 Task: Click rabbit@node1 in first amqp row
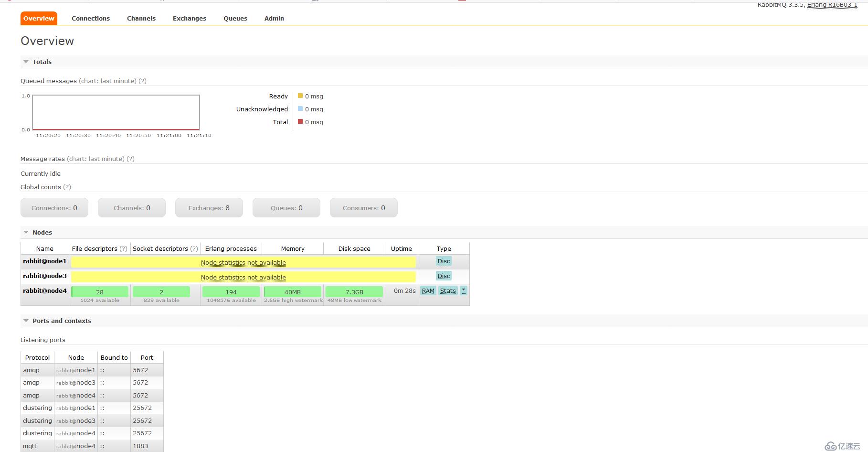click(76, 370)
